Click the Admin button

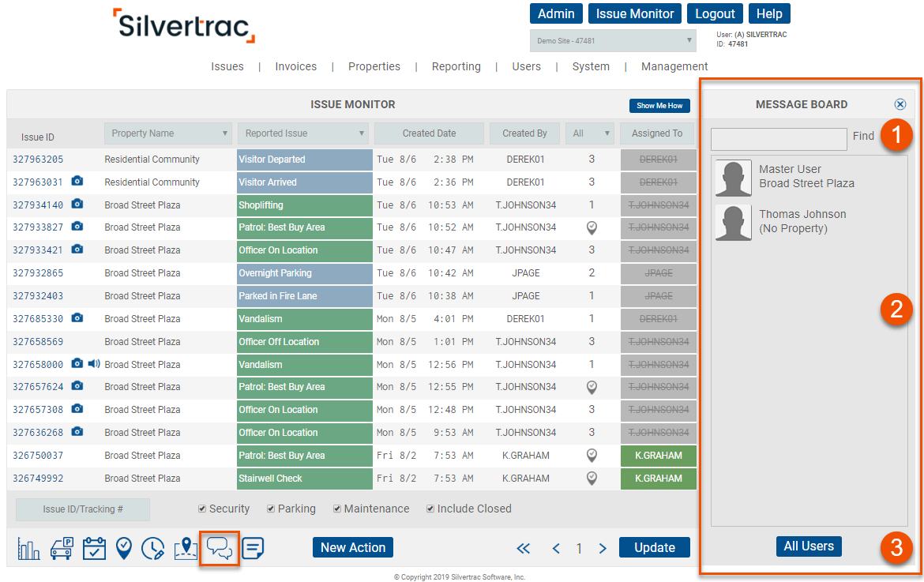[x=556, y=13]
